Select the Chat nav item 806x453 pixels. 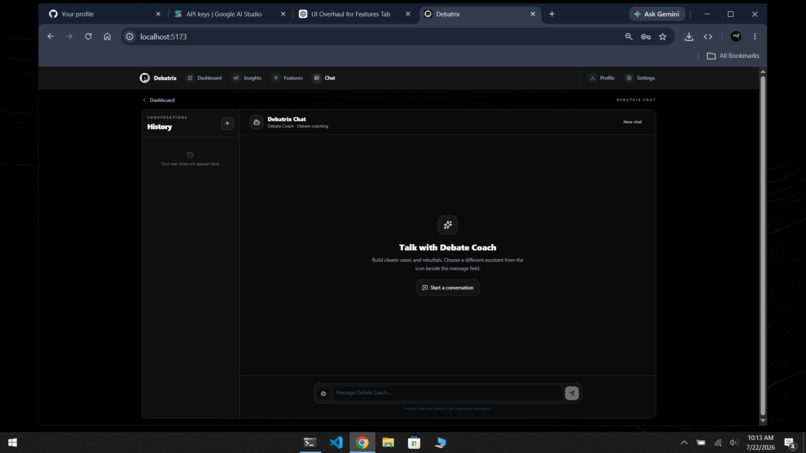(324, 78)
